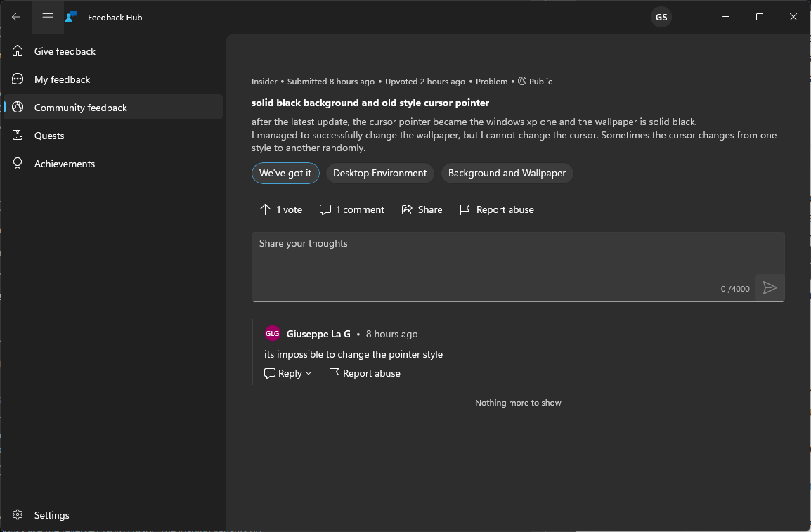The width and height of the screenshot is (811, 532).
Task: Report abuse on Giuseppe's comment
Action: point(365,373)
